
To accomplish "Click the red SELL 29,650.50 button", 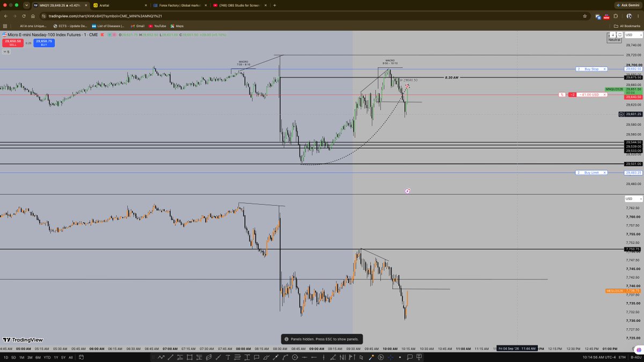I will point(13,43).
